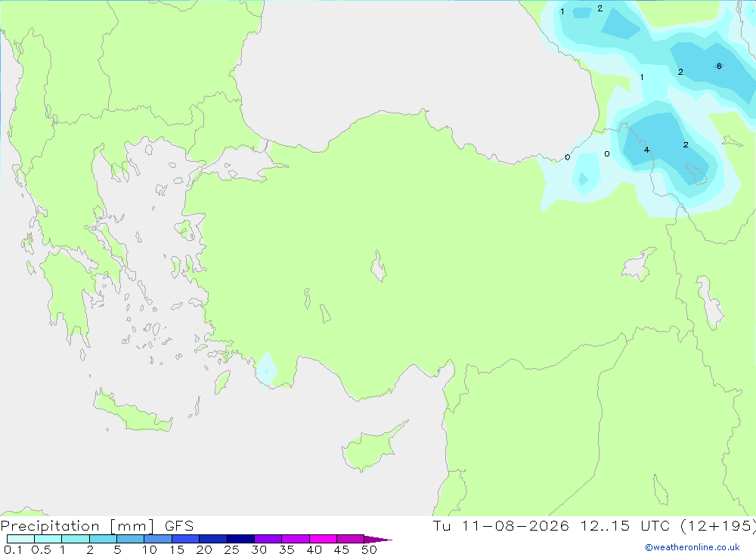Click the '6' precipitation value on map
Viewport: 756px width, 554px height.
pos(719,66)
